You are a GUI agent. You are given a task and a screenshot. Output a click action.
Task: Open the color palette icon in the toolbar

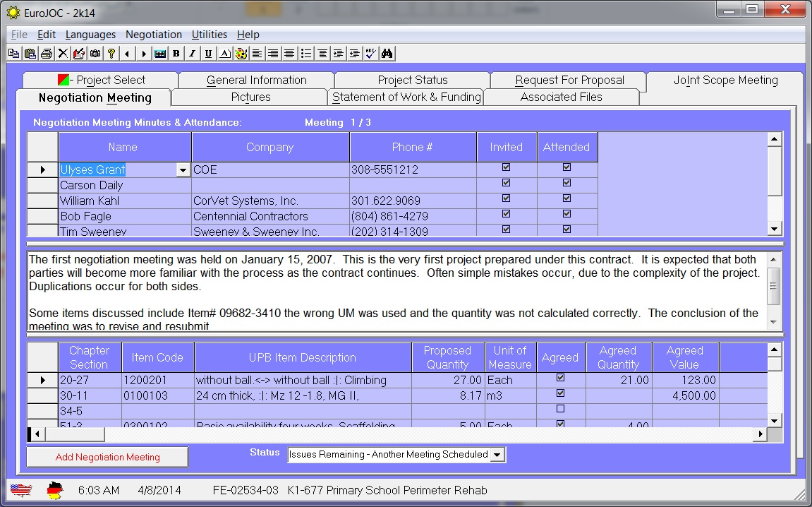tap(241, 54)
